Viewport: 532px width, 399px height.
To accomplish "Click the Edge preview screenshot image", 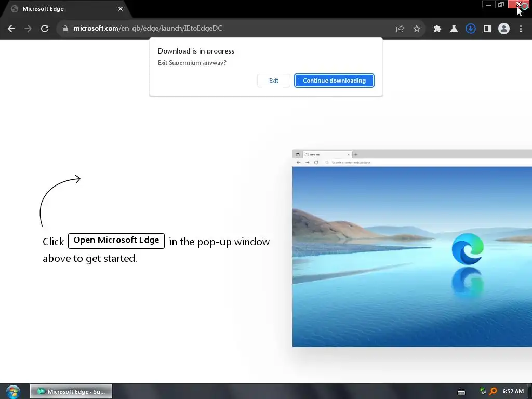I will [412, 248].
